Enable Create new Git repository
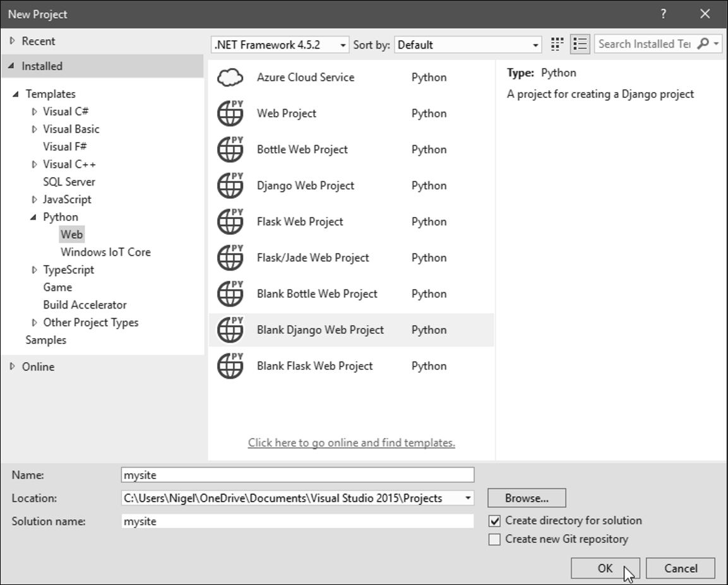This screenshot has height=585, width=728. click(x=495, y=540)
